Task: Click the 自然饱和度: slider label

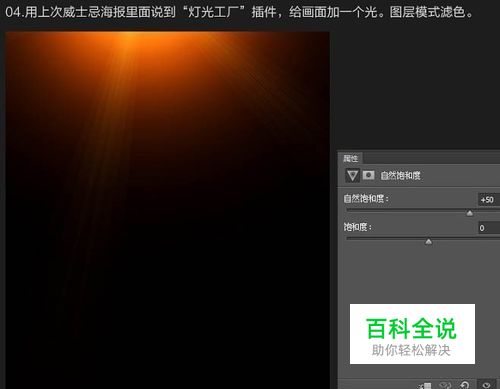Action: [x=366, y=199]
